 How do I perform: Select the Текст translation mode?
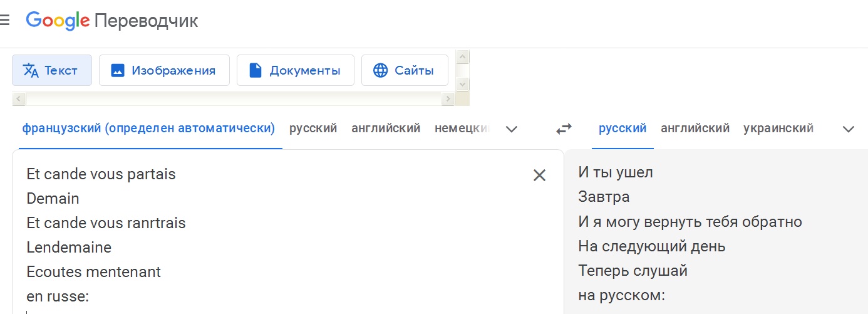(x=52, y=70)
